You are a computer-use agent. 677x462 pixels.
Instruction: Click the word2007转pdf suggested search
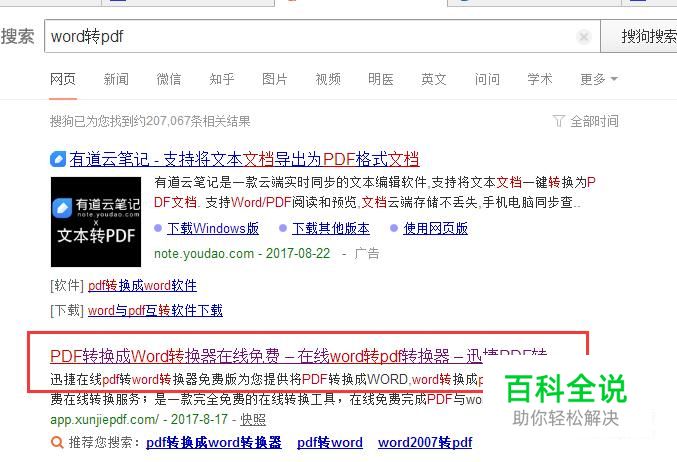click(425, 443)
